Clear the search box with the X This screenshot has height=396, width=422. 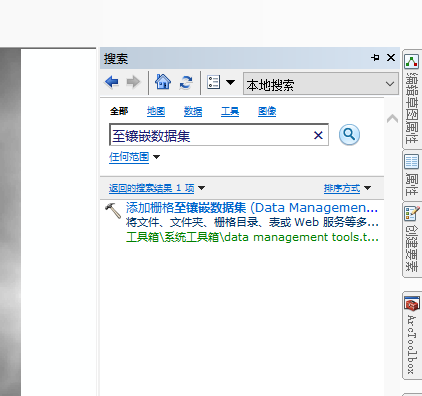click(318, 135)
